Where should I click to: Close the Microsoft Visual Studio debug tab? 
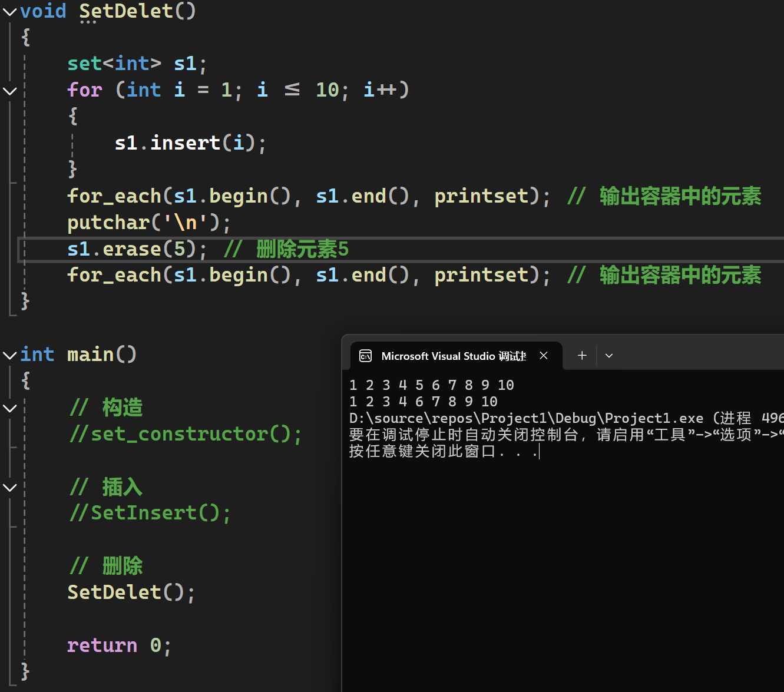pos(544,356)
